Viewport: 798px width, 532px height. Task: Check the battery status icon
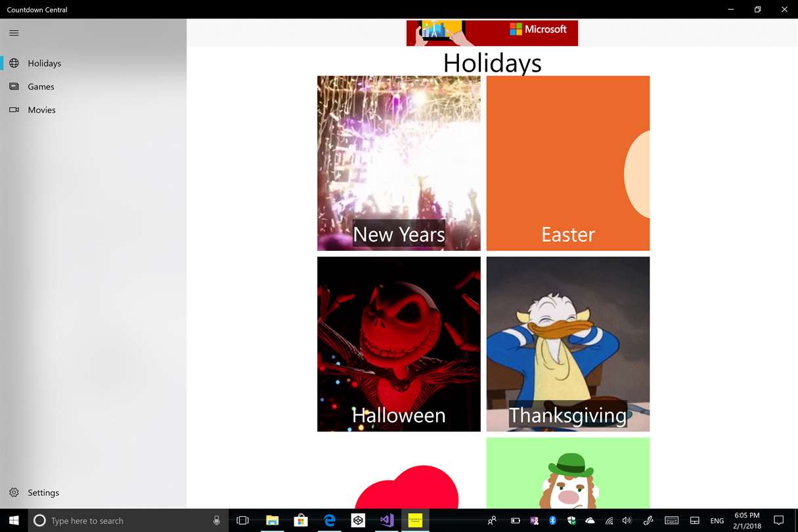click(x=516, y=520)
